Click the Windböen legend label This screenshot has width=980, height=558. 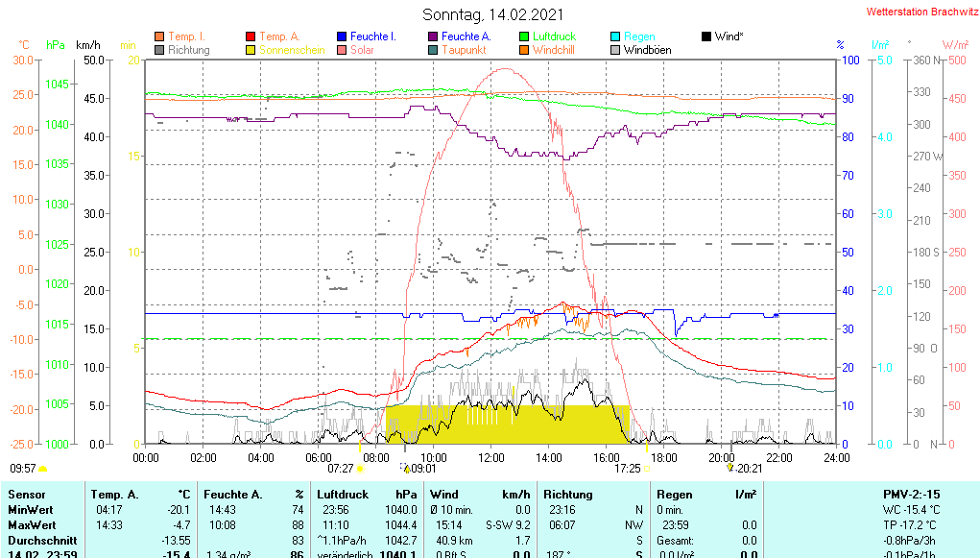coord(647,50)
